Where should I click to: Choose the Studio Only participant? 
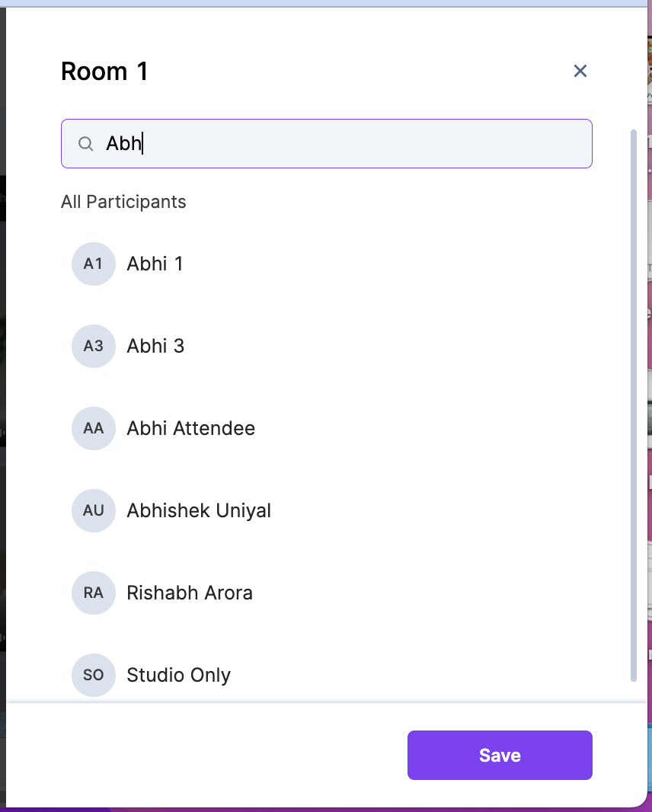tap(179, 676)
